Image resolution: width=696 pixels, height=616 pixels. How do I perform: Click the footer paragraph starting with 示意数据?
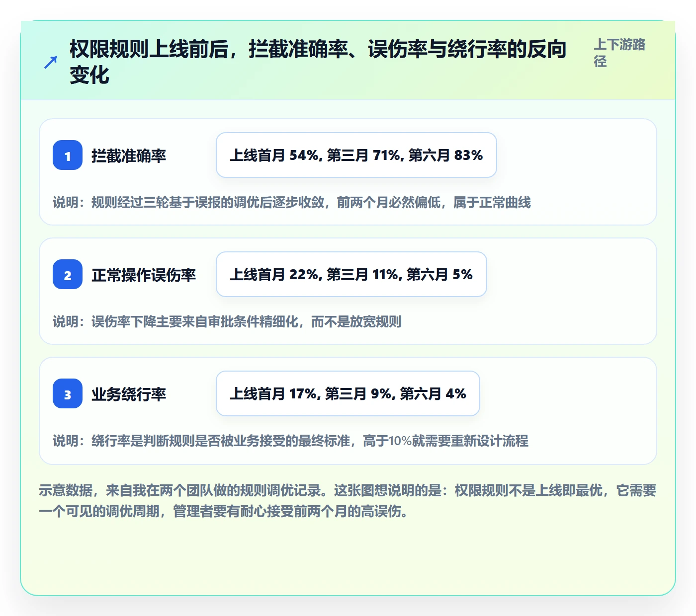click(x=348, y=501)
